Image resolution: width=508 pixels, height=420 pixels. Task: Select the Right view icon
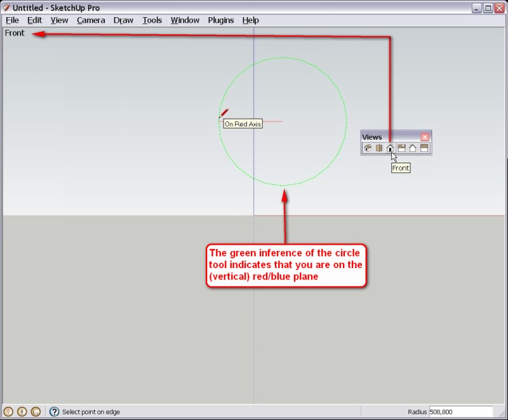coord(401,148)
